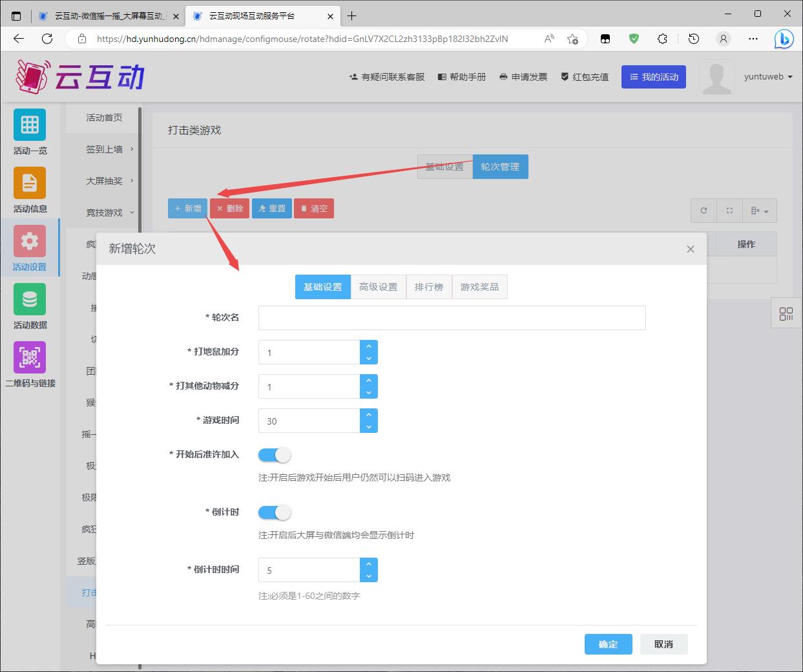803x672 pixels.
Task: Open the 活动一览 sidebar icon
Action: 30,125
